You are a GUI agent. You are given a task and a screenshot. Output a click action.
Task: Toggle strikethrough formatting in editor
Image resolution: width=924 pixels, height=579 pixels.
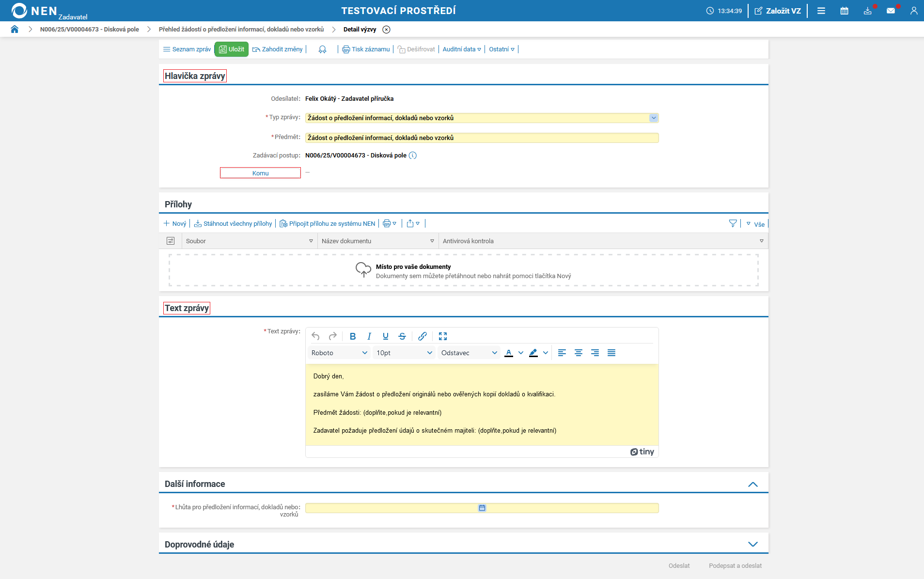click(x=402, y=336)
